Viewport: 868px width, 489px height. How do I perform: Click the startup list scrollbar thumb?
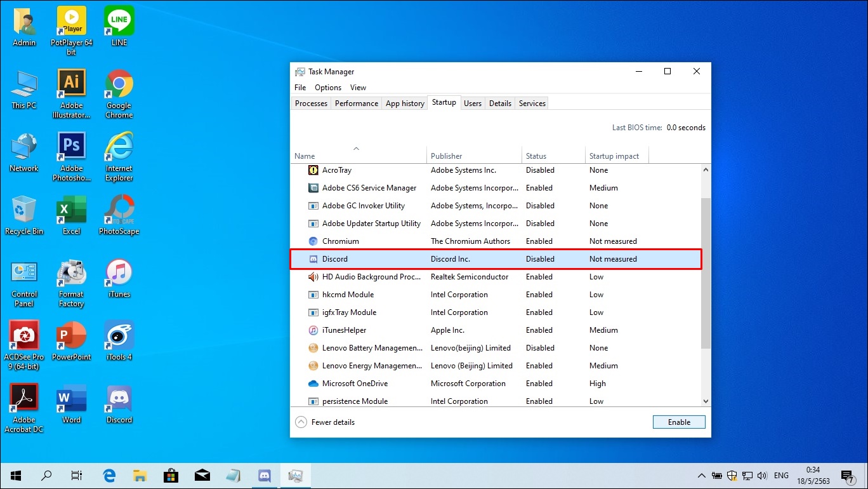pyautogui.click(x=706, y=273)
